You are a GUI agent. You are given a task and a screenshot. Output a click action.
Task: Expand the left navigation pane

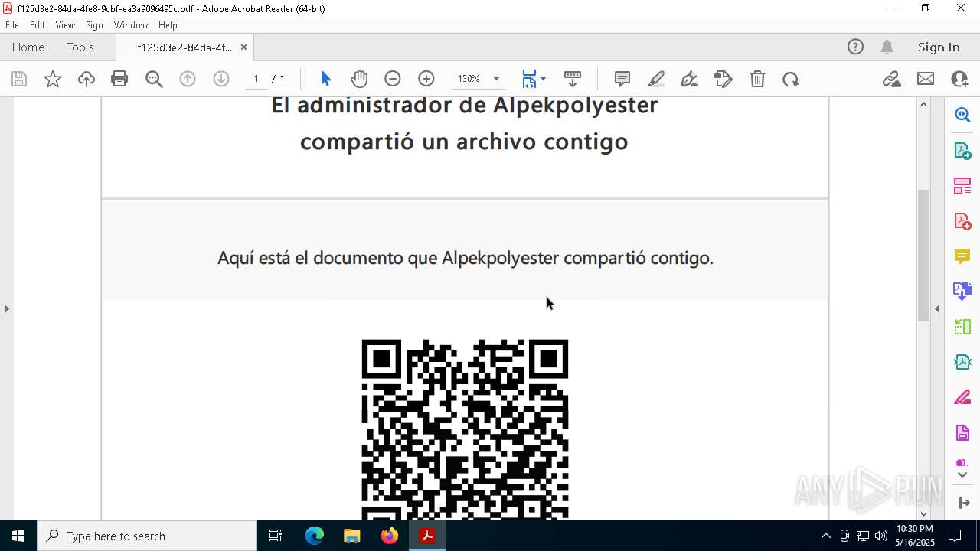(6, 308)
